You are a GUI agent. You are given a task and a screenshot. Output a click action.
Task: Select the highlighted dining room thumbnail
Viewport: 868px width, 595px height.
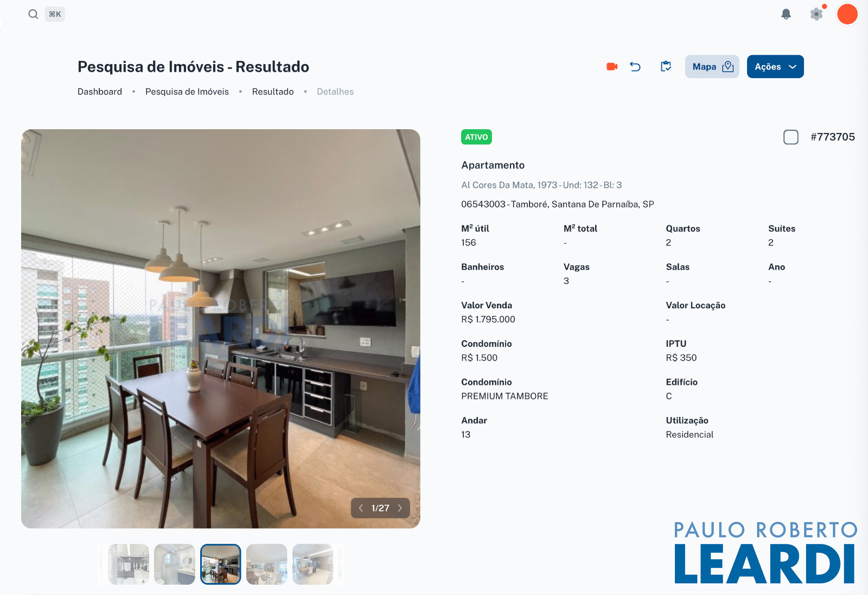(221, 565)
